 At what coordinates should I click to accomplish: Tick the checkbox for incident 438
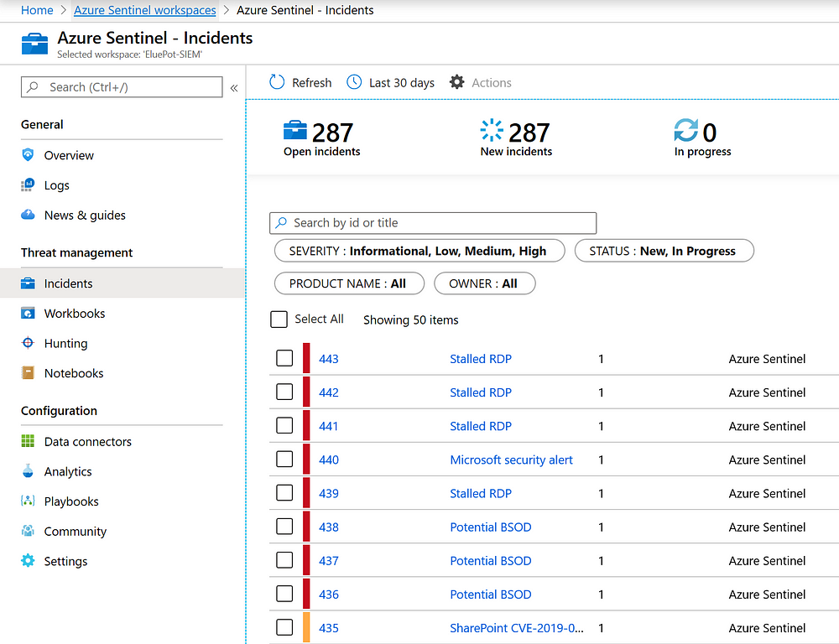point(284,527)
